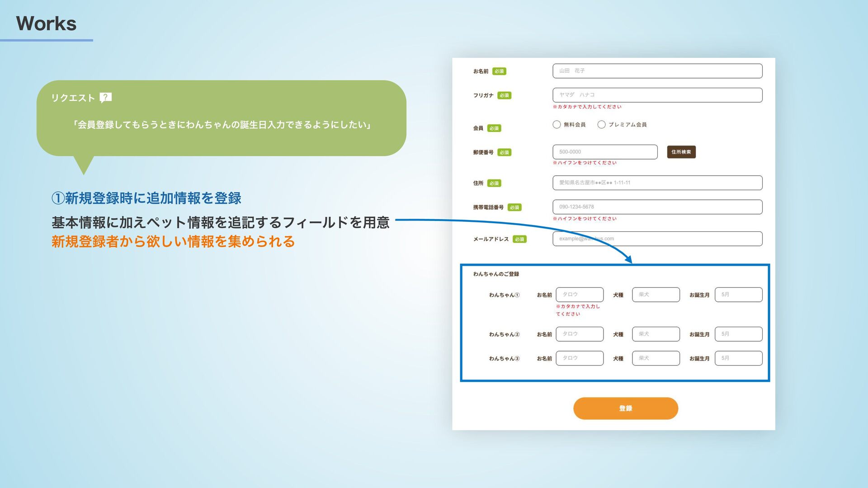Click the 携帯電話番号 phone field

657,207
